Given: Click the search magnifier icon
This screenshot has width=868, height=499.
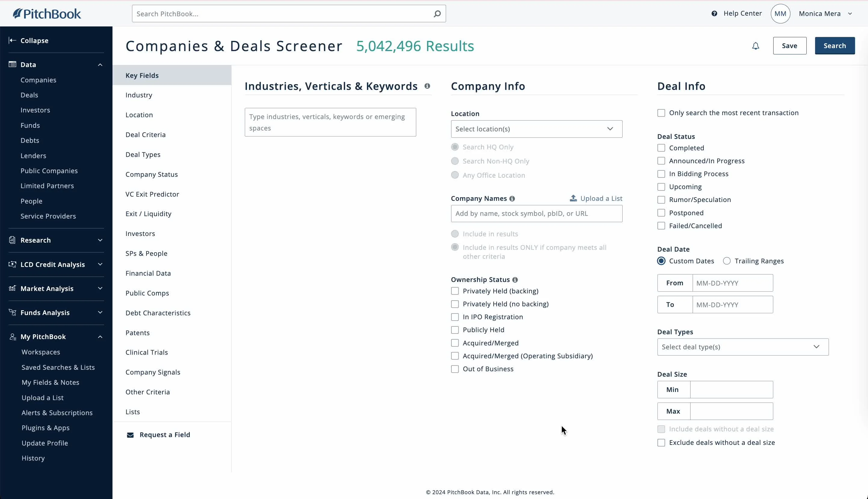Looking at the screenshot, I should click(437, 14).
